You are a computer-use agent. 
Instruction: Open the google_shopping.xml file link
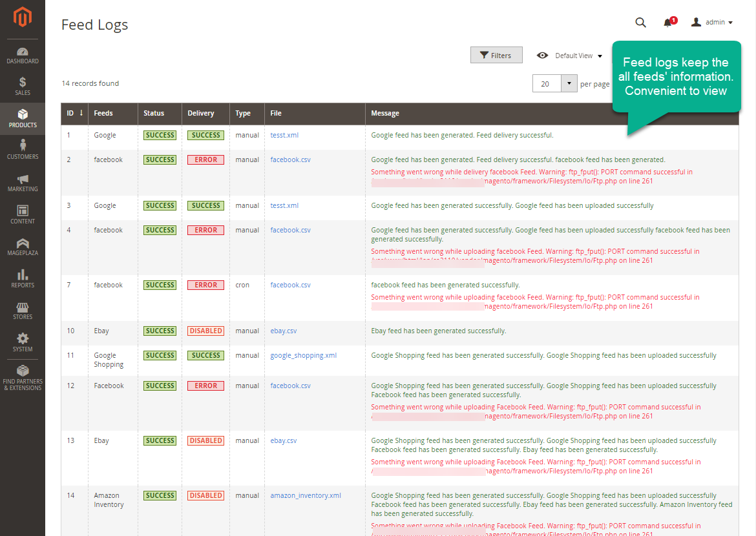[303, 355]
